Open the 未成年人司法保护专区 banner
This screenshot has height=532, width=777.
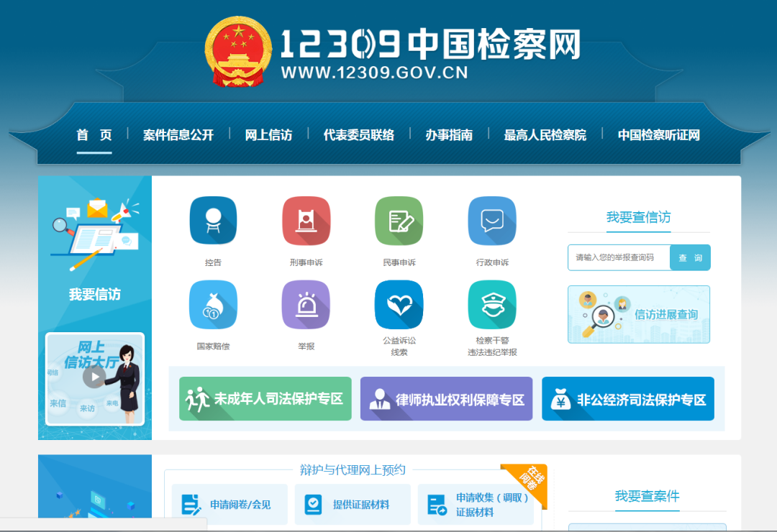pos(265,399)
